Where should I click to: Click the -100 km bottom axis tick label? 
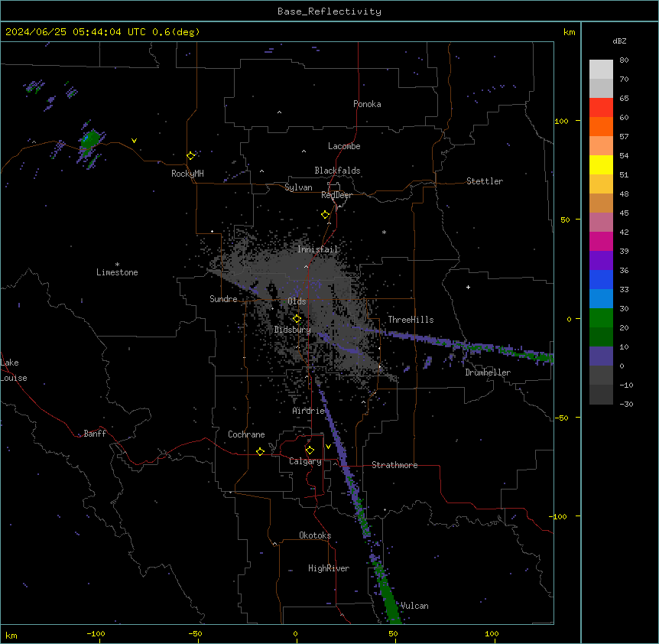pos(96,633)
